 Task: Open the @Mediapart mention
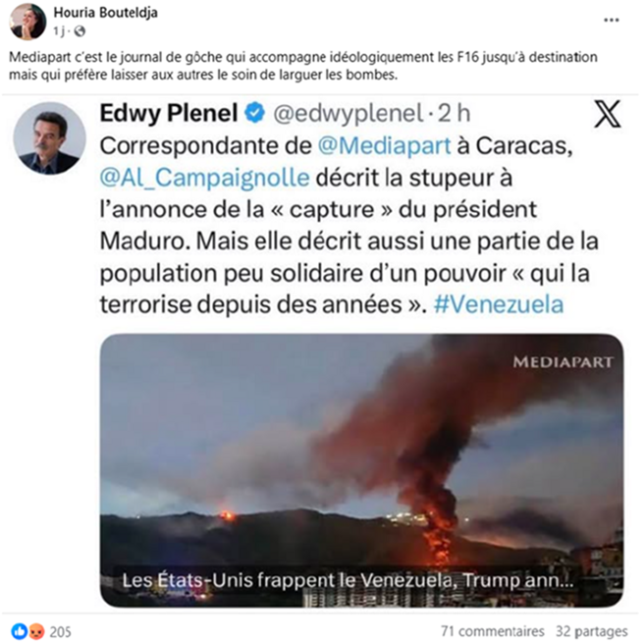pyautogui.click(x=384, y=145)
